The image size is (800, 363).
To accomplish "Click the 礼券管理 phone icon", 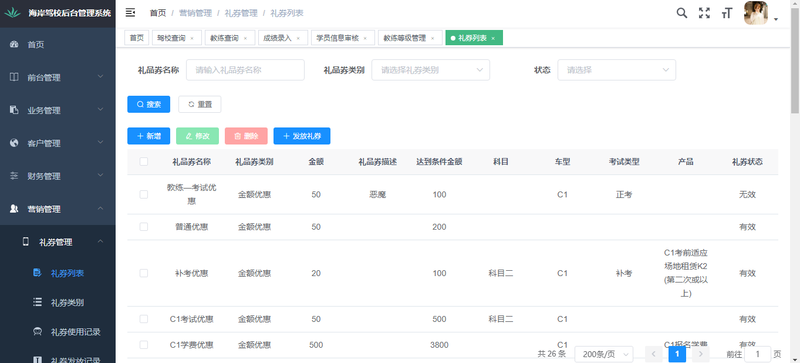I will 26,241.
